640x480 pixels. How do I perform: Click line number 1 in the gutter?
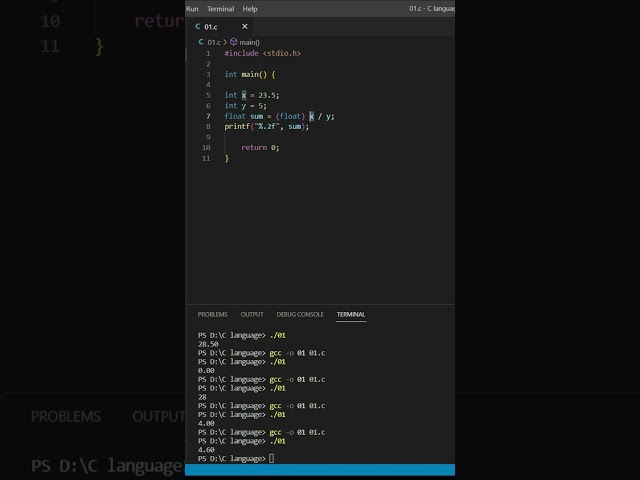(208, 53)
